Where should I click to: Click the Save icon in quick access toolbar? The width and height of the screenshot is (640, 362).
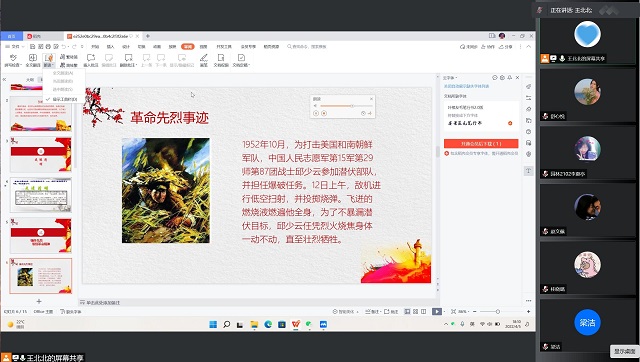tap(33, 47)
